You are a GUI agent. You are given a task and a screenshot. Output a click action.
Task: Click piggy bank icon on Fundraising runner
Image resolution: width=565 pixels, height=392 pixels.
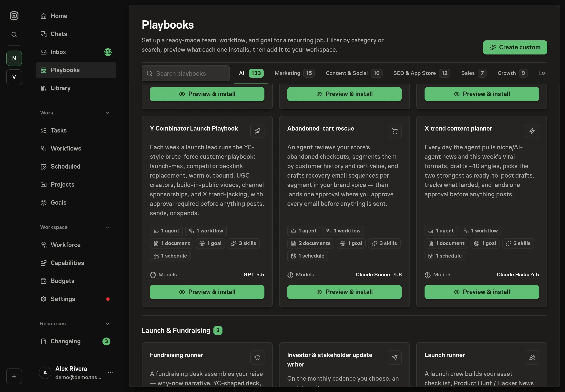point(257,357)
